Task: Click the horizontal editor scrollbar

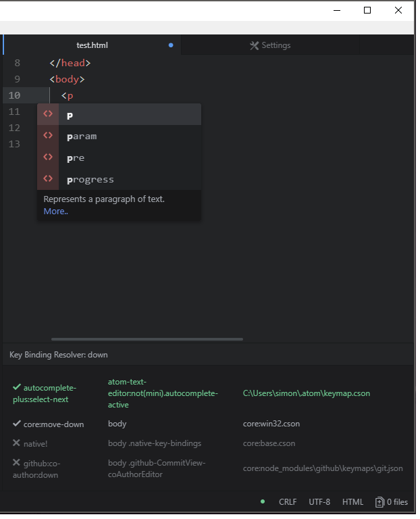Action: pos(147,339)
